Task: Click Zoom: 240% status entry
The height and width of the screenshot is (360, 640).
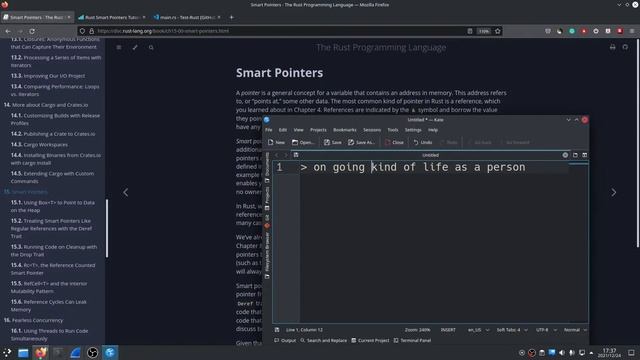Action: 418,330
